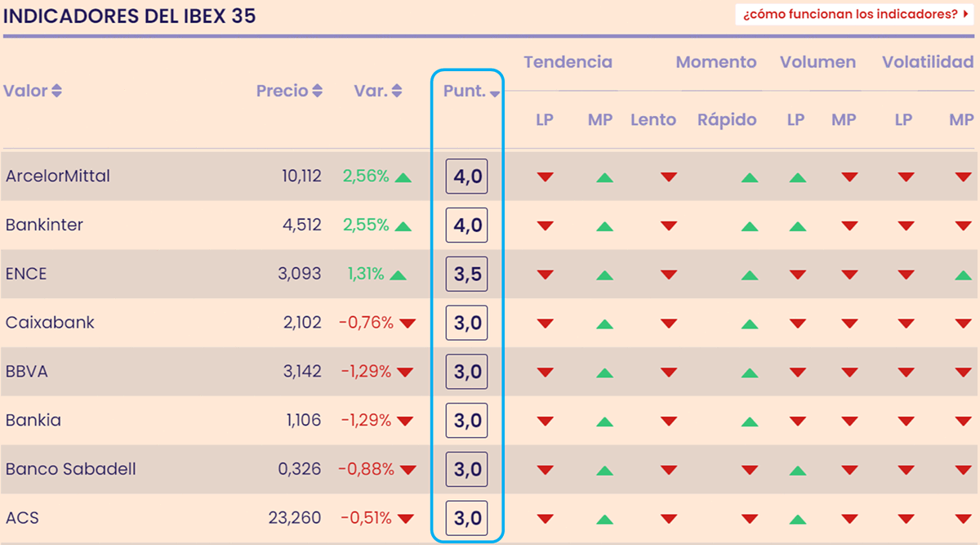Open the ArcelorMittal stock name
980x545 pixels.
pyautogui.click(x=58, y=176)
